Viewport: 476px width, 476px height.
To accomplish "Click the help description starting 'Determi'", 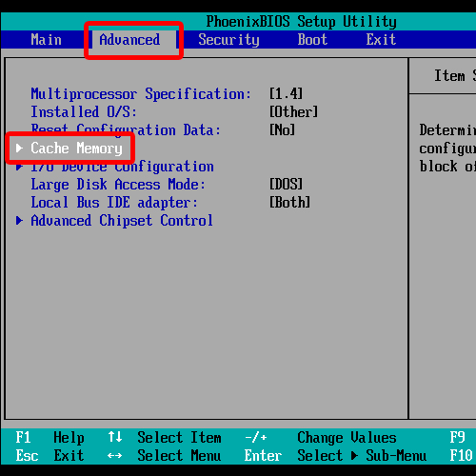I will (x=447, y=149).
